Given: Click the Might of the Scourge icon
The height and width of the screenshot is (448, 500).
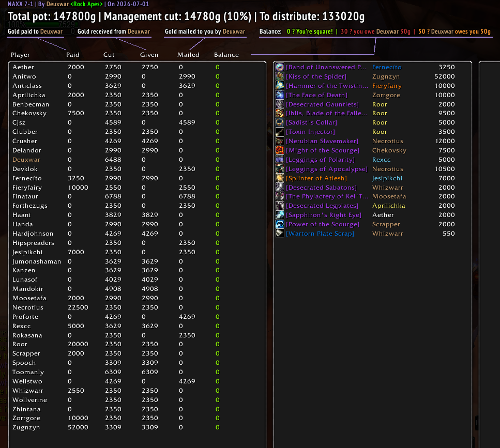Looking at the screenshot, I should click(280, 150).
